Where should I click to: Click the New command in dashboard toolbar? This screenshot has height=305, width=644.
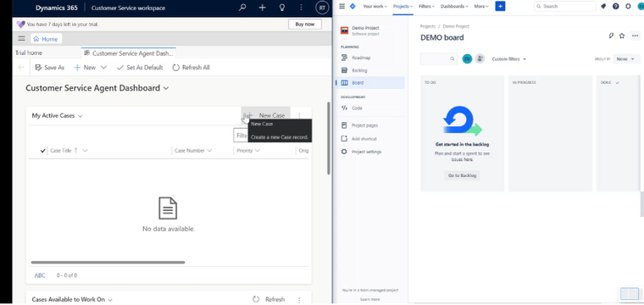[85, 67]
